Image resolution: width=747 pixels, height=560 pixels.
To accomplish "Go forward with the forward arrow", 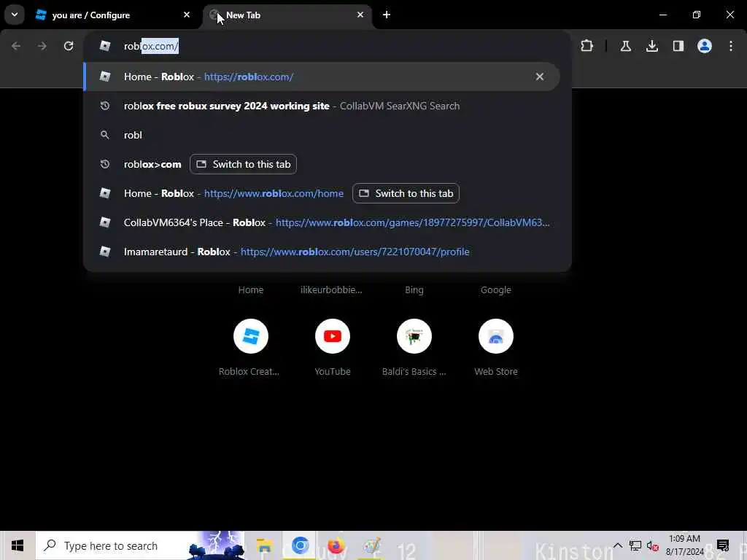I will click(42, 46).
